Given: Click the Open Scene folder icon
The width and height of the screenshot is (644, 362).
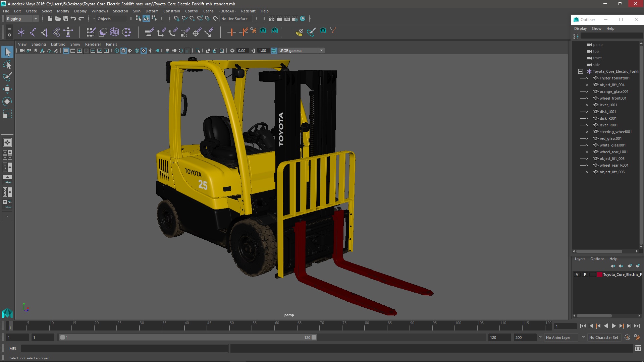Looking at the screenshot, I should click(x=58, y=18).
